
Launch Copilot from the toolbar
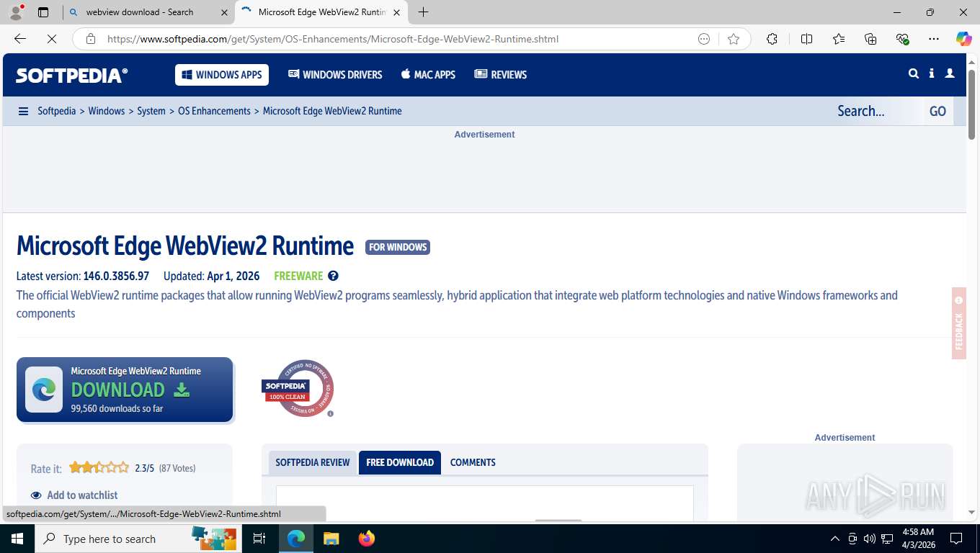(x=963, y=39)
